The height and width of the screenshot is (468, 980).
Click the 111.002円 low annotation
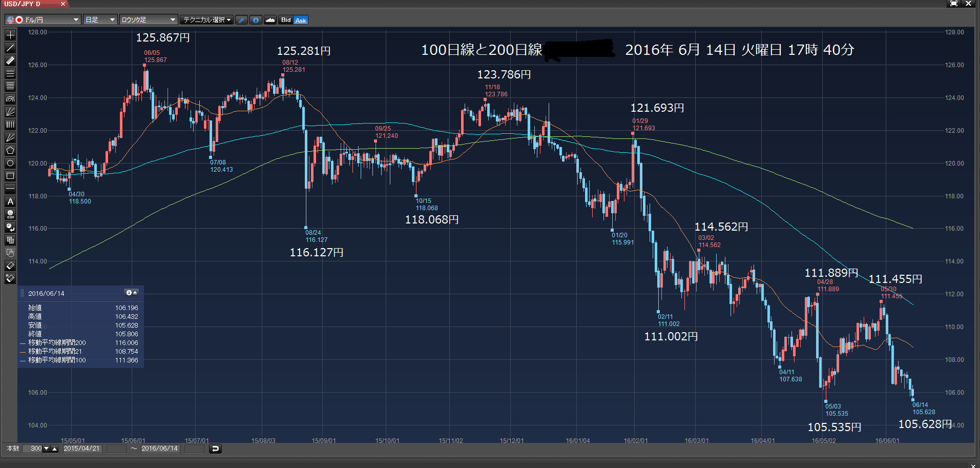coord(671,336)
